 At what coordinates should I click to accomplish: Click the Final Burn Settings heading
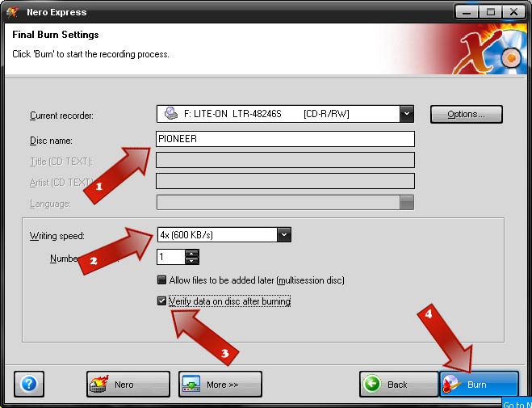tap(56, 35)
